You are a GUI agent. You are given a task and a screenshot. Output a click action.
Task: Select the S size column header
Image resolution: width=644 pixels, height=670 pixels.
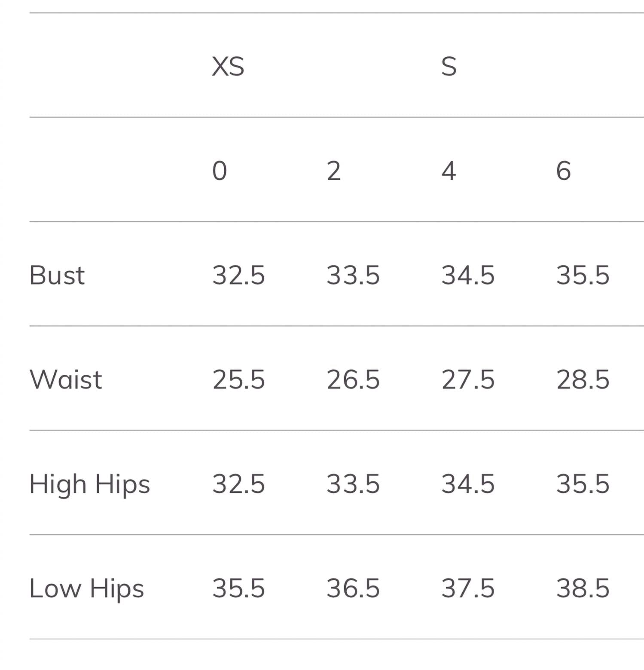[x=449, y=67]
